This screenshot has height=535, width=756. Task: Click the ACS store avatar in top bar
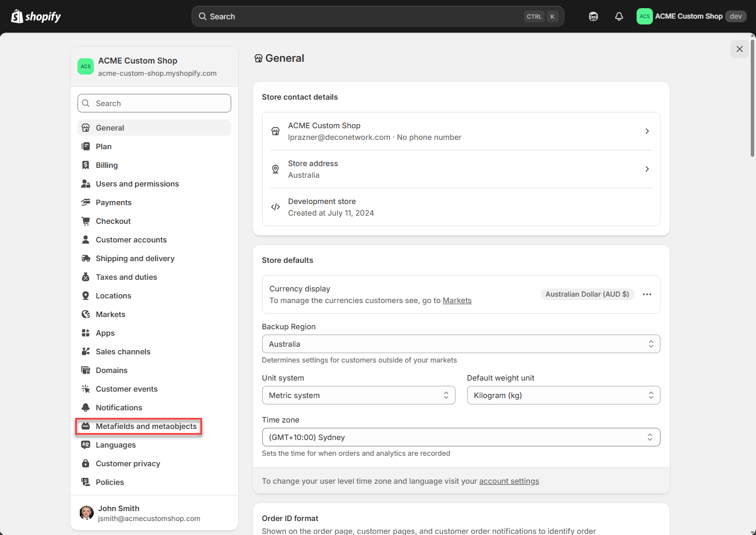tap(644, 16)
